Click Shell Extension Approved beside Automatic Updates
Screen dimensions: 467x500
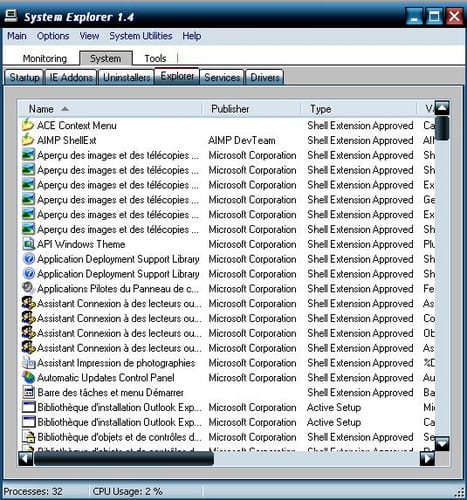(360, 378)
